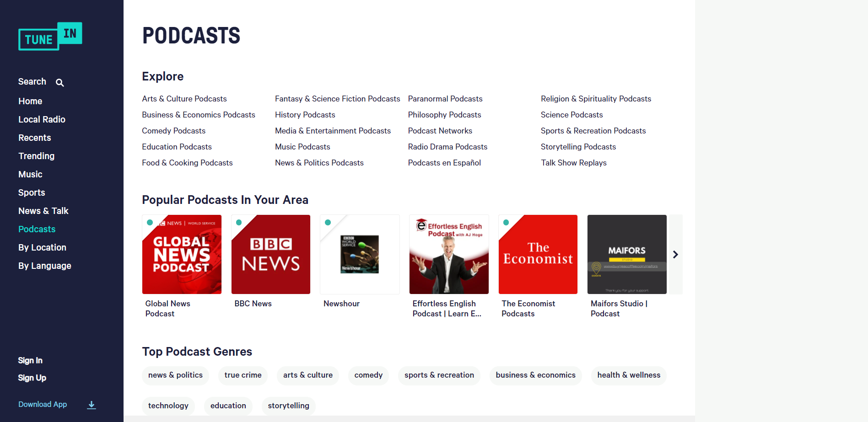Open Storytelling Podcasts link

tap(578, 147)
